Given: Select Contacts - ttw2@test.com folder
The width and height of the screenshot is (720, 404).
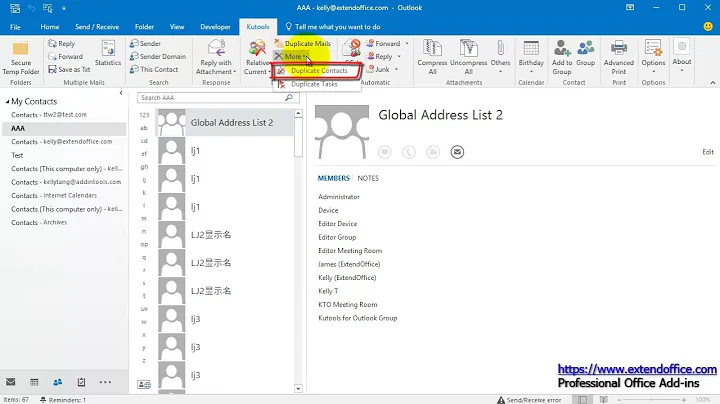Looking at the screenshot, I should [x=64, y=115].
